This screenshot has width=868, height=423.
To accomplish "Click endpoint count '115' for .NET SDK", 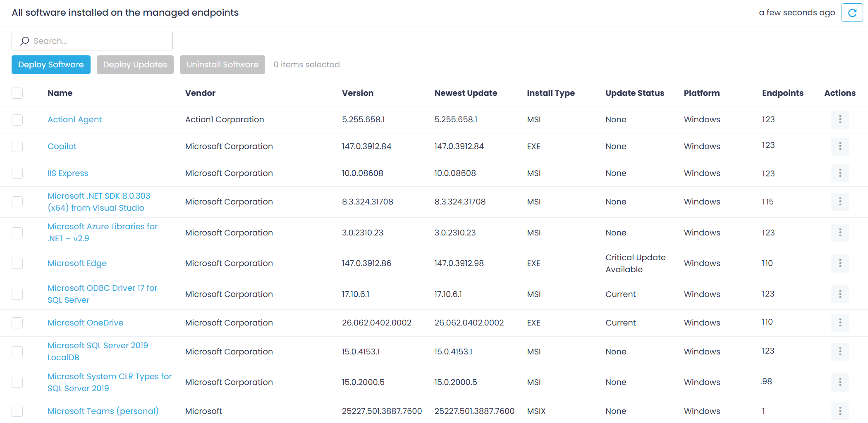I will (x=768, y=202).
